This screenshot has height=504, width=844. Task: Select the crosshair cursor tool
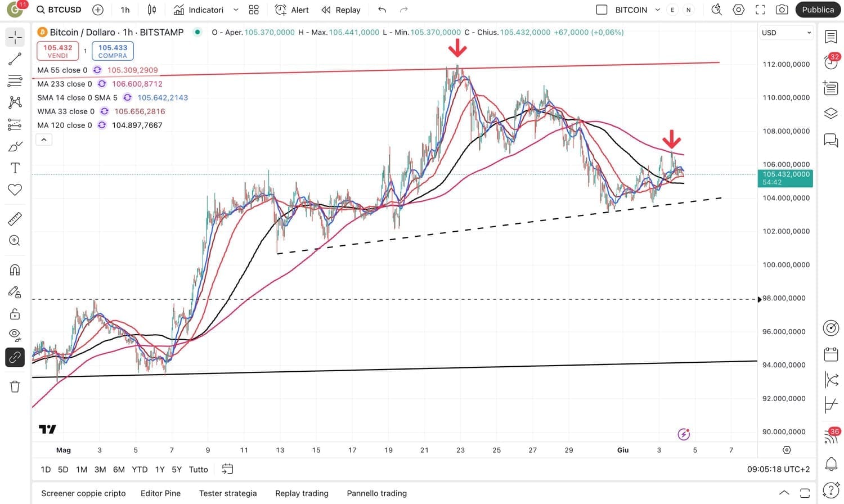pos(15,37)
